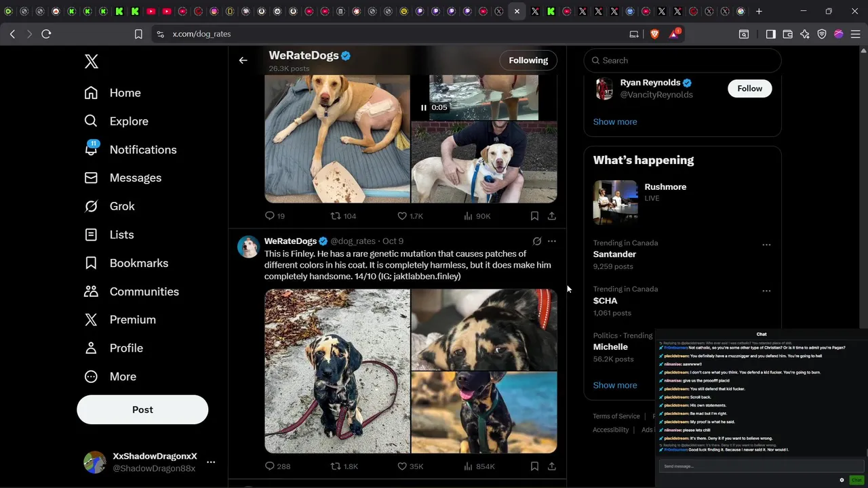This screenshot has width=868, height=488.
Task: Reload the page in the browser
Action: [x=46, y=34]
